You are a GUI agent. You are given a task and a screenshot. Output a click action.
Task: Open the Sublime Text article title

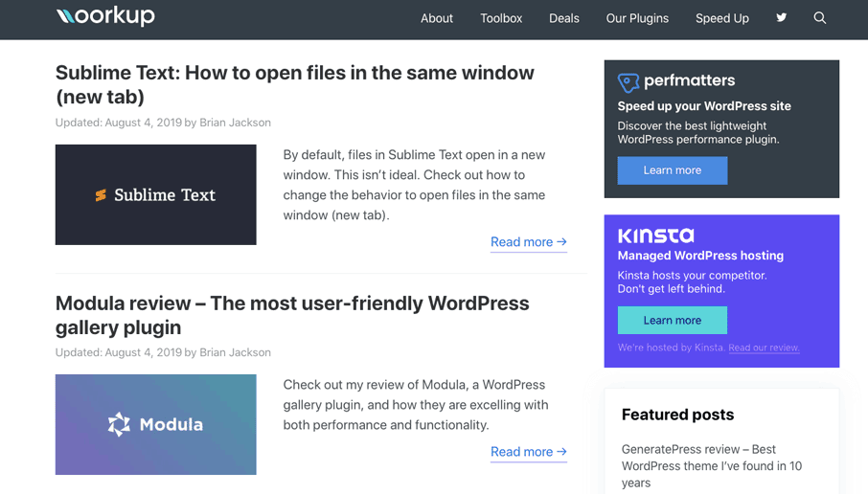pyautogui.click(x=294, y=84)
